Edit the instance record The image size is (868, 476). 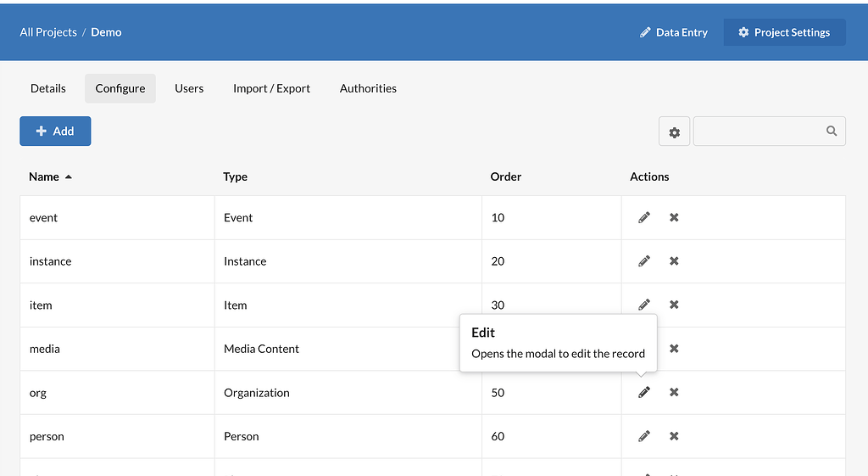[x=644, y=261]
